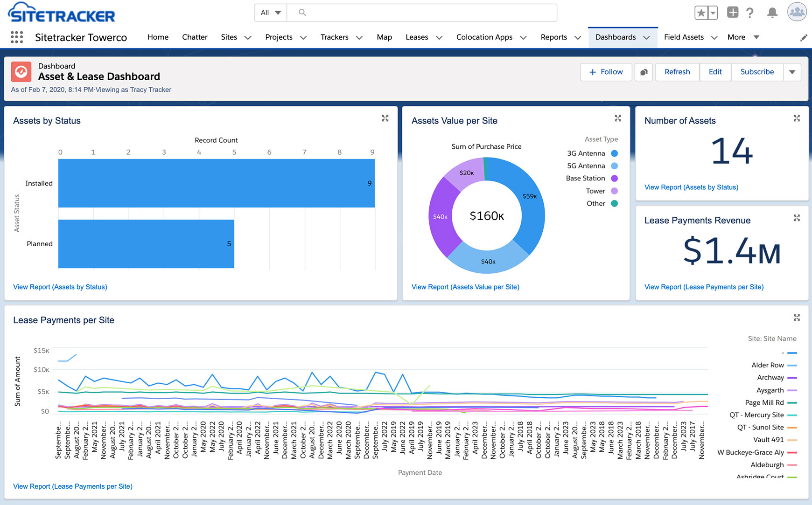812x505 pixels.
Task: Open the global actions plus icon
Action: pyautogui.click(x=733, y=13)
